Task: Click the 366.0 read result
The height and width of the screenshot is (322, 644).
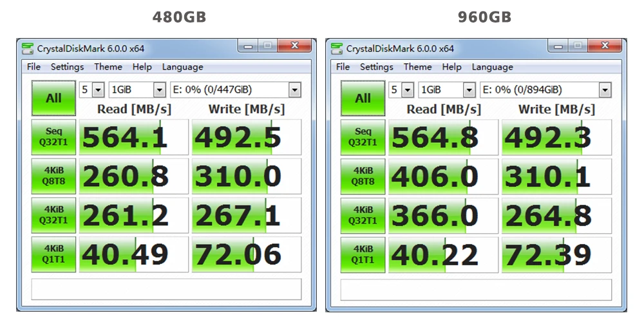Action: [x=444, y=215]
